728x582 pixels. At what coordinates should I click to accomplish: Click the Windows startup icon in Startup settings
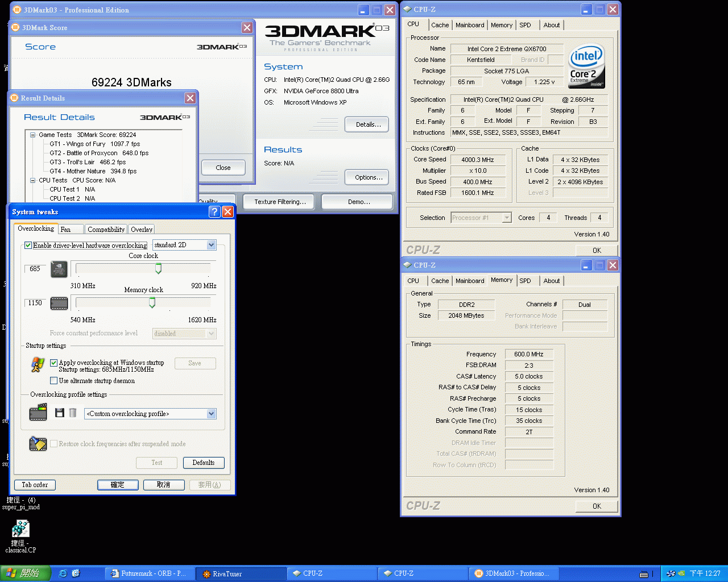click(38, 364)
